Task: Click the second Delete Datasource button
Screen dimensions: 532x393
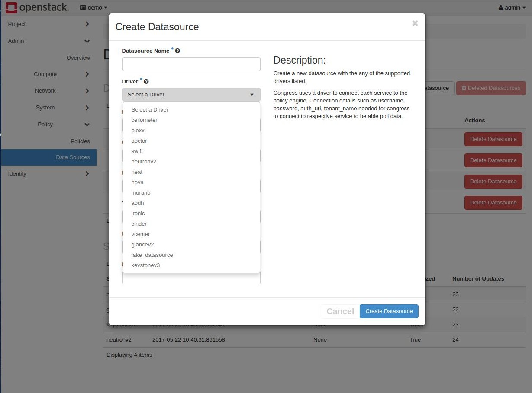Action: coord(493,160)
